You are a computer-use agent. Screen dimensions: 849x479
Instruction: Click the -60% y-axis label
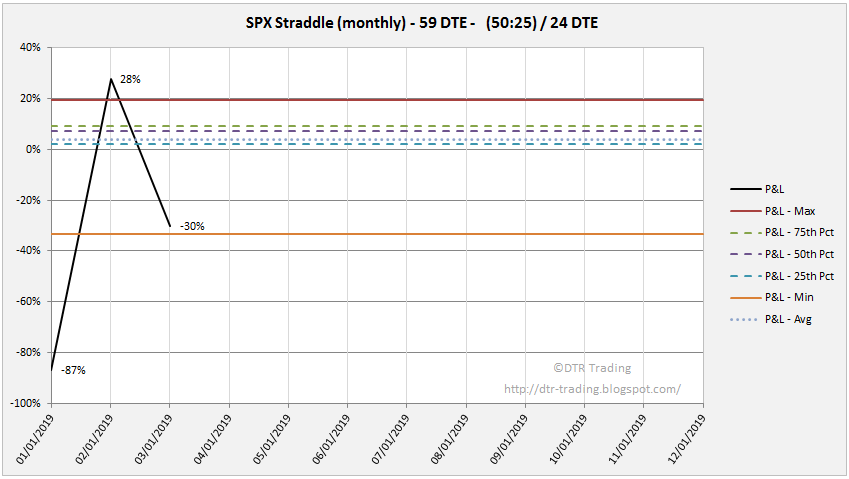[x=29, y=301]
